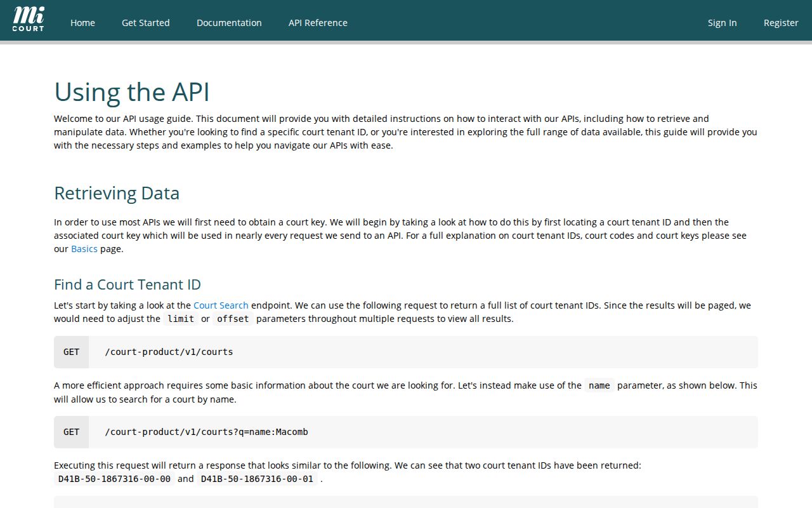Click the Find a Court Tenant ID heading
Viewport: 812px width, 508px height.
tap(128, 284)
